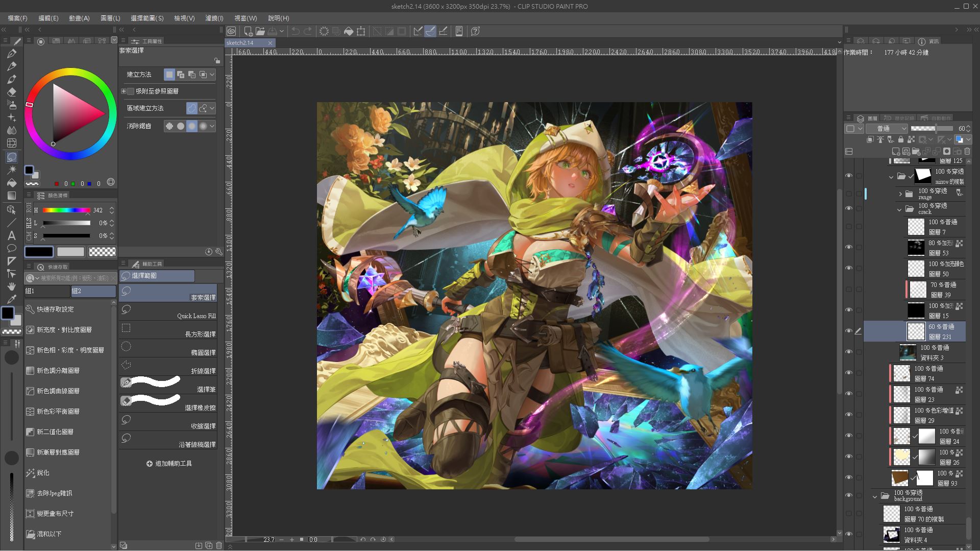Click the Open file folder icon
Image resolution: width=980 pixels, height=551 pixels.
tap(260, 31)
